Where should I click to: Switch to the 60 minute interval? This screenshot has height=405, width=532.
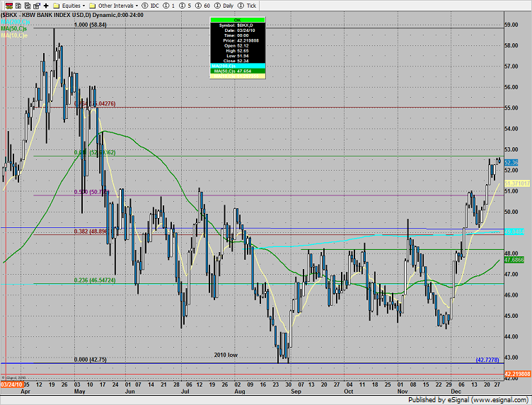point(203,6)
